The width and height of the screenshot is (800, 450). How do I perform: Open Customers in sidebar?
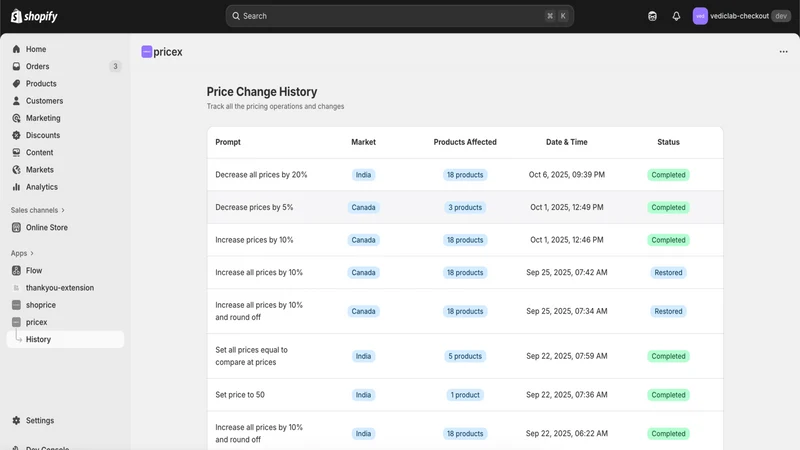click(x=44, y=101)
